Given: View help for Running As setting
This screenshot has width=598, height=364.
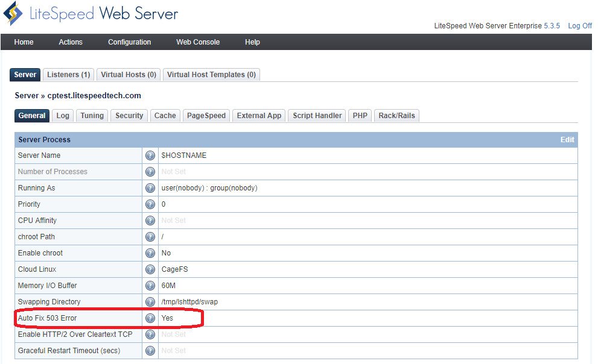Looking at the screenshot, I should coord(150,187).
